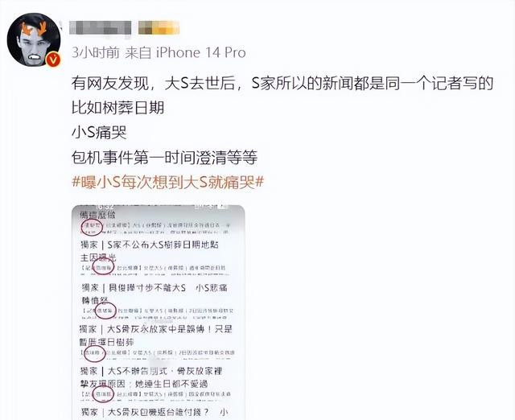Click headline 大S不辦告別式
This screenshot has height=420, width=515.
point(151,377)
